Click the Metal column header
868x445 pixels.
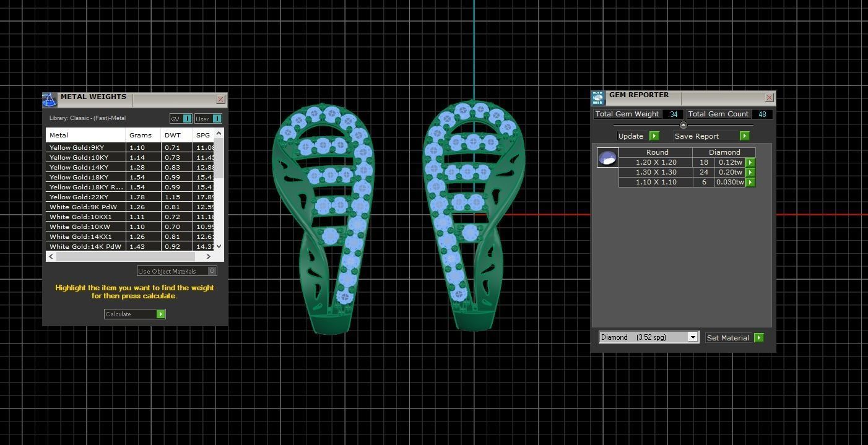(x=85, y=135)
